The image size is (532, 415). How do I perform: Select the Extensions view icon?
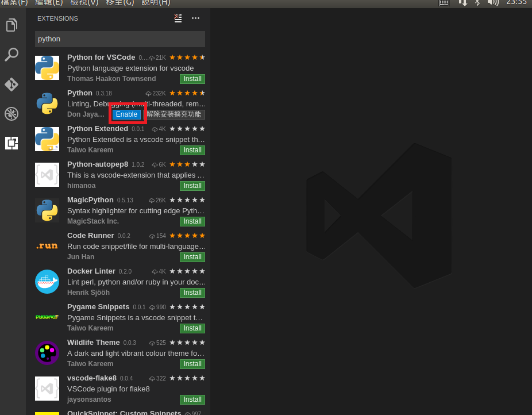click(x=11, y=143)
